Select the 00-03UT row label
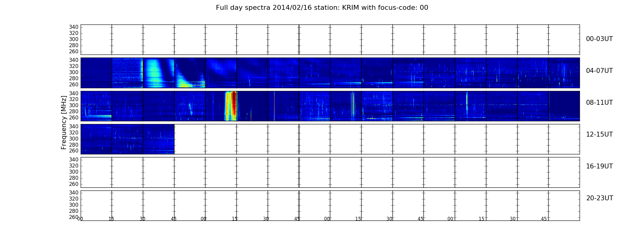 point(599,39)
